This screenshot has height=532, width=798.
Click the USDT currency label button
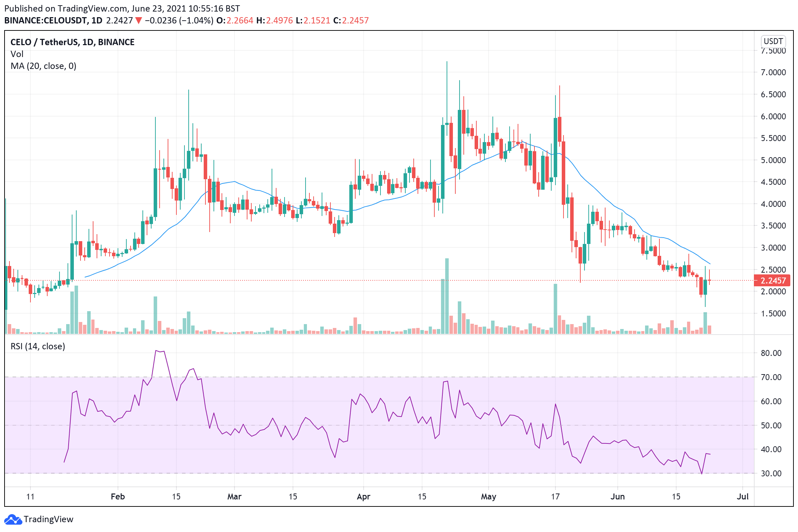[x=773, y=41]
